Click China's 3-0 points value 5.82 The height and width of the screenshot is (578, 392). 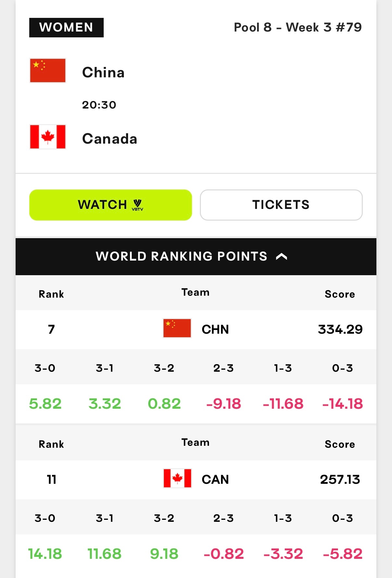point(45,404)
